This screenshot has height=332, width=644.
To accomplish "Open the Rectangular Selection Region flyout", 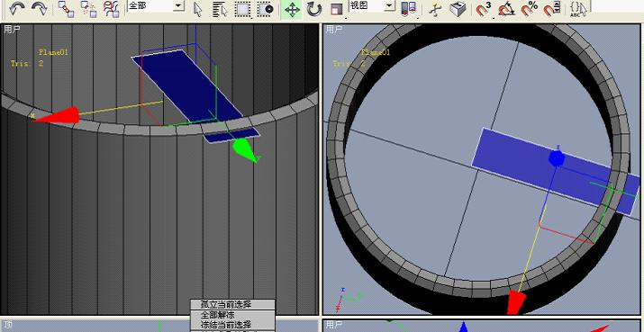I will pos(242,9).
